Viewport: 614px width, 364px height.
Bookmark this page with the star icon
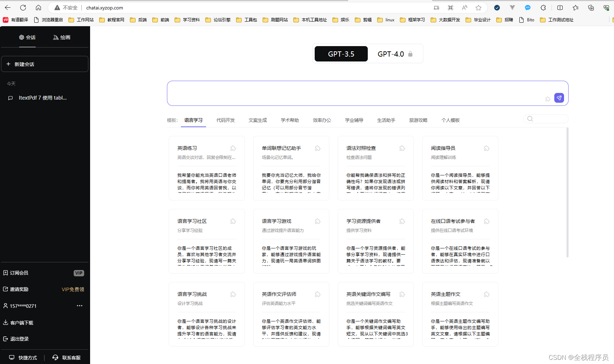pyautogui.click(x=478, y=8)
